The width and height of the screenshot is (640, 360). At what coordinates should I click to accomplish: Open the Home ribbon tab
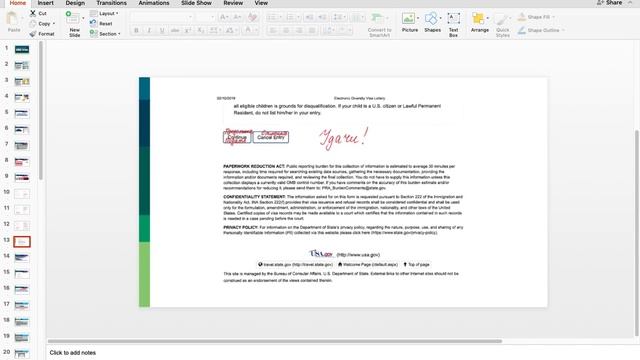click(18, 3)
